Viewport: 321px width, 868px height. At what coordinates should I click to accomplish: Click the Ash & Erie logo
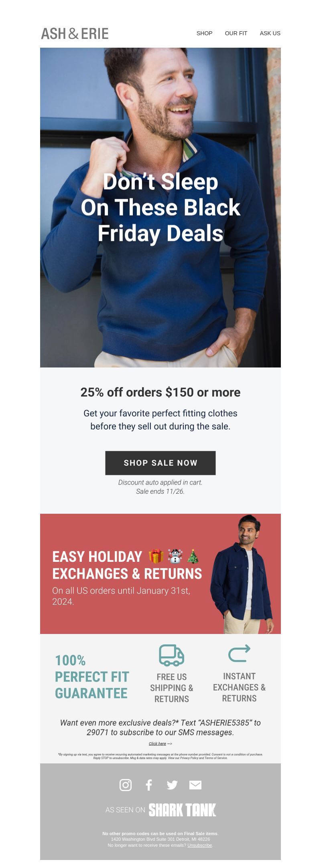(75, 34)
